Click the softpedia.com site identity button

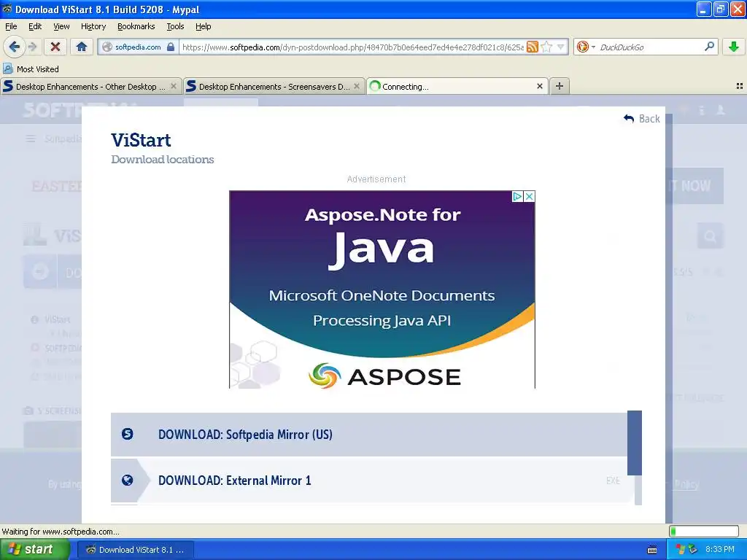[x=138, y=47]
